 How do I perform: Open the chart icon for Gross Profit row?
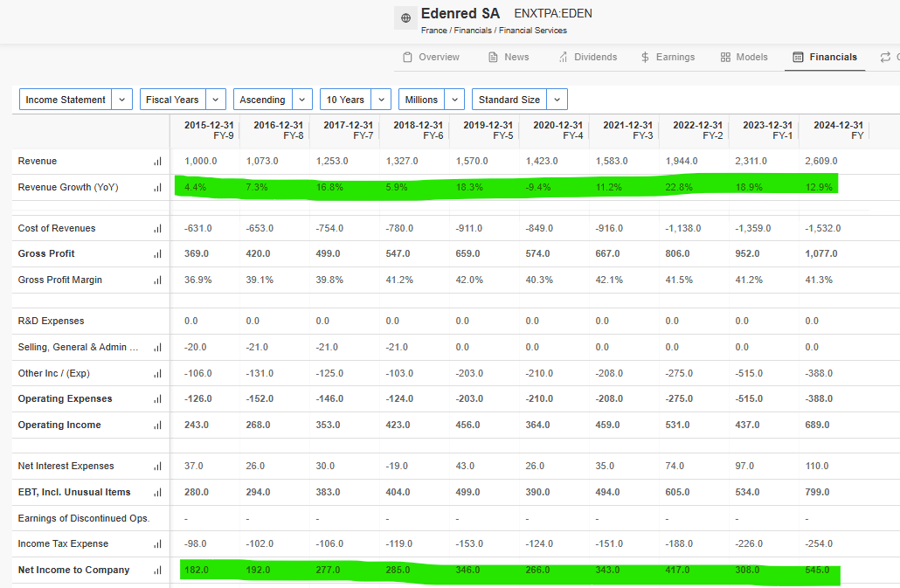coord(157,254)
